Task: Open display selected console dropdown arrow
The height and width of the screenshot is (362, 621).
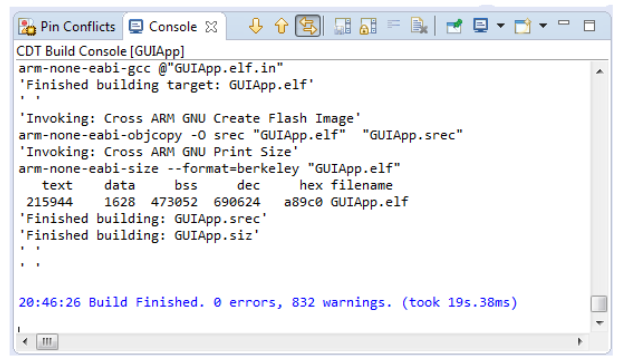Action: [x=501, y=26]
